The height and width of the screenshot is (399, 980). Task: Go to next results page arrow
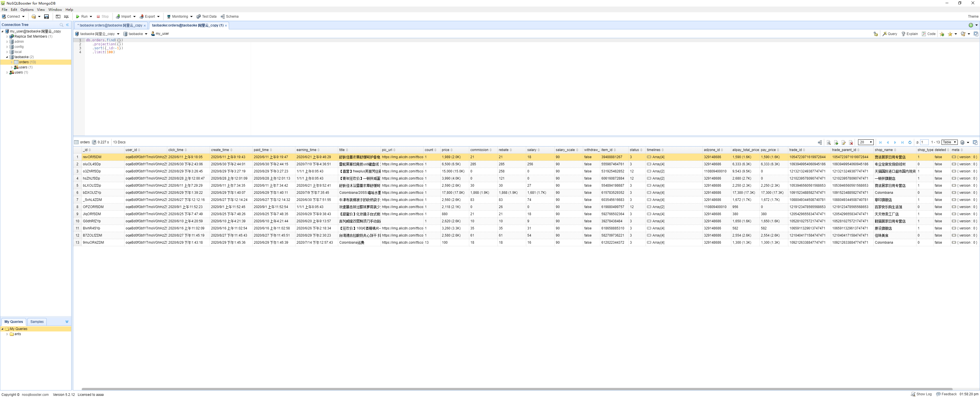click(895, 142)
